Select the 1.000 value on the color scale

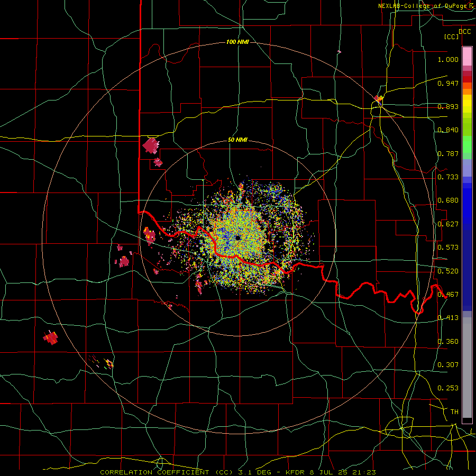click(448, 59)
